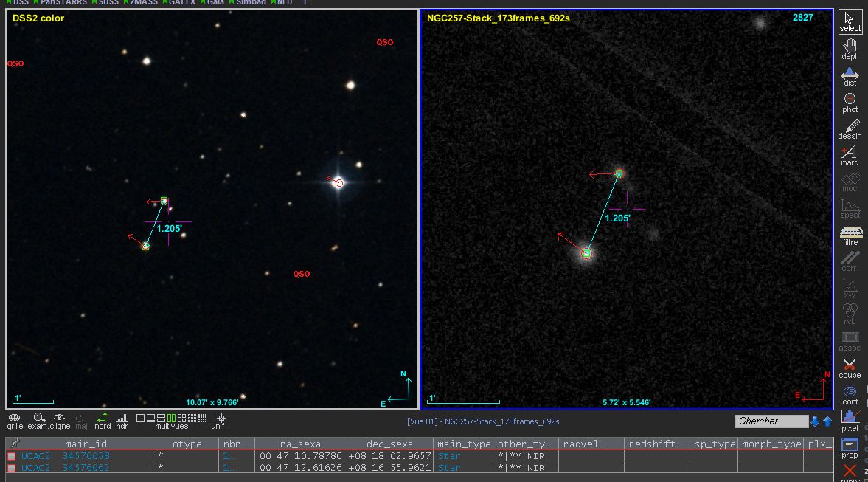Switch to single-view multiview layout
Viewport: 868px width, 482px height.
coord(140,418)
